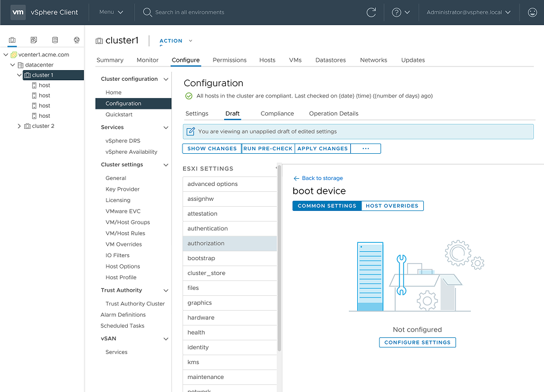Expand the cluster 2 tree node
This screenshot has width=544, height=392.
[x=19, y=126]
